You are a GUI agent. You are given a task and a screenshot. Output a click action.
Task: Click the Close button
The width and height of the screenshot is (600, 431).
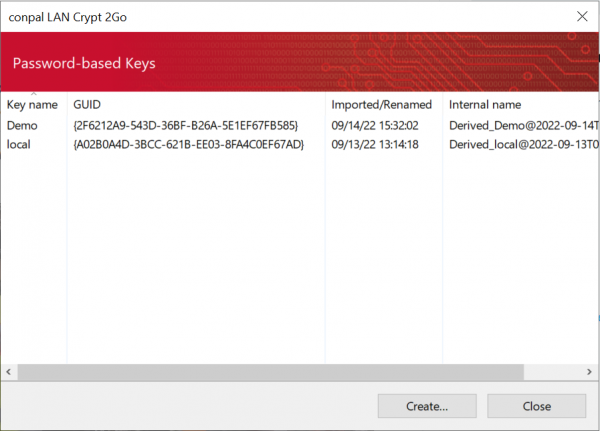pyautogui.click(x=536, y=406)
